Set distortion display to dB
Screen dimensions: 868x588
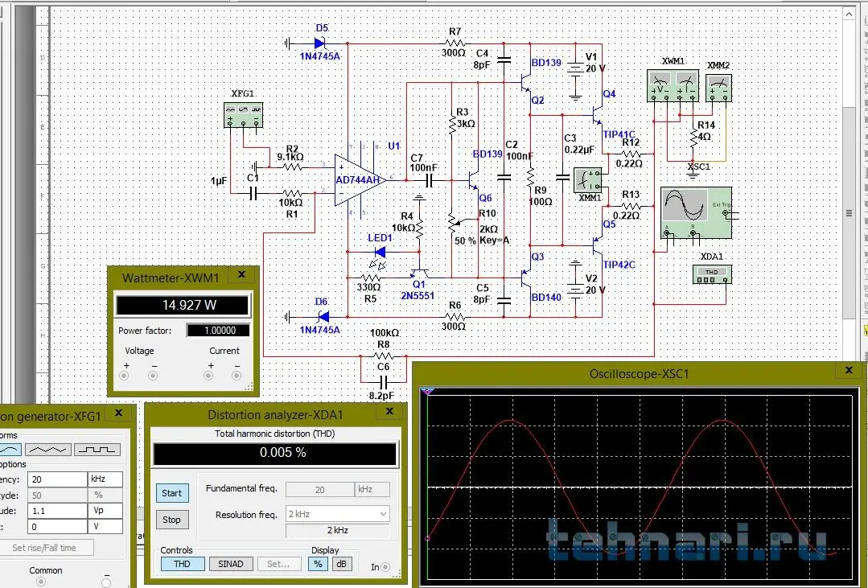click(342, 564)
